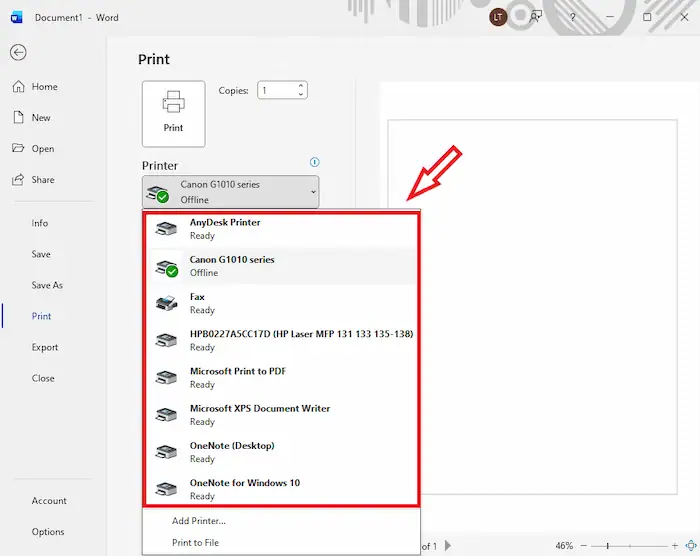Click the Share icon in sidebar
Image resolution: width=700 pixels, height=556 pixels.
pos(18,180)
